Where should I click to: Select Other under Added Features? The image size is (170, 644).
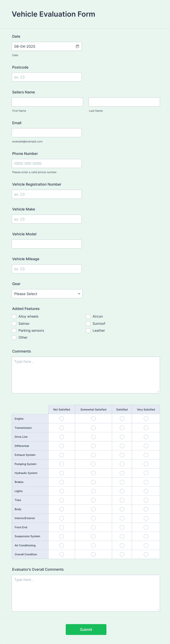click(14, 337)
